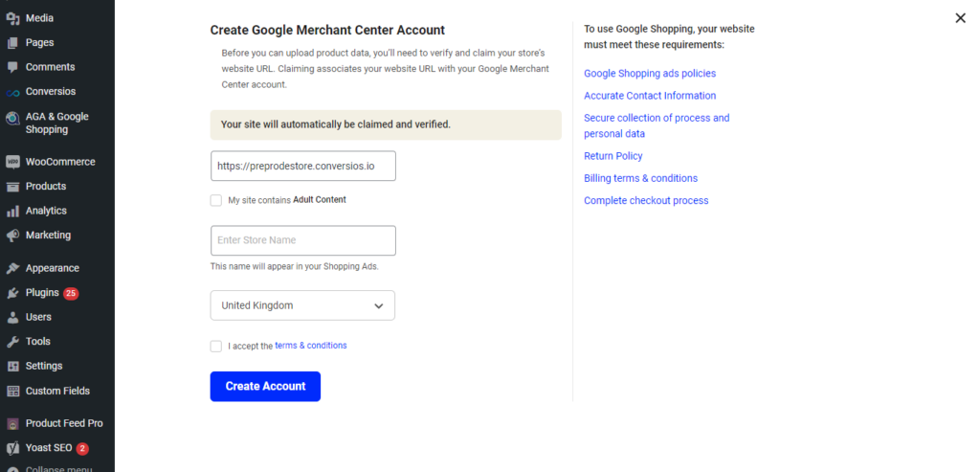Close the Merchant Center dialog with X
Image resolution: width=980 pixels, height=472 pixels.
pos(961,18)
